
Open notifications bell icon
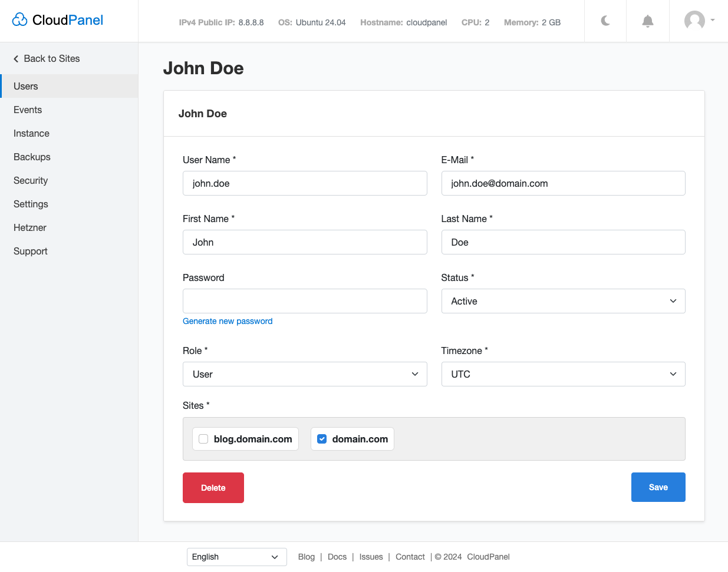tap(647, 21)
